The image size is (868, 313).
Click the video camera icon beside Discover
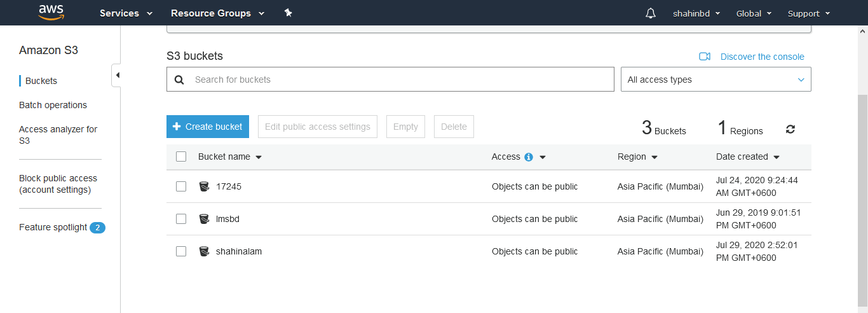705,57
